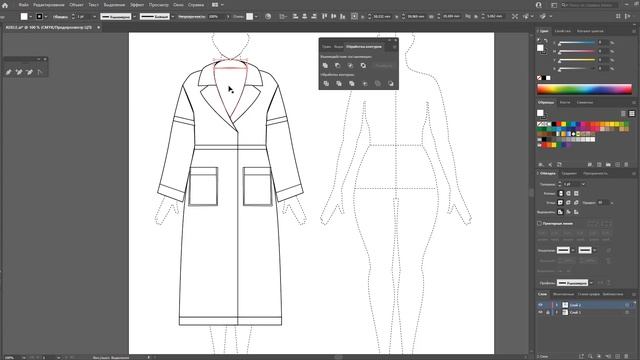Screen dimensions: 640x360
Task: Switch Swatches panel to list view
Action: 623,113
